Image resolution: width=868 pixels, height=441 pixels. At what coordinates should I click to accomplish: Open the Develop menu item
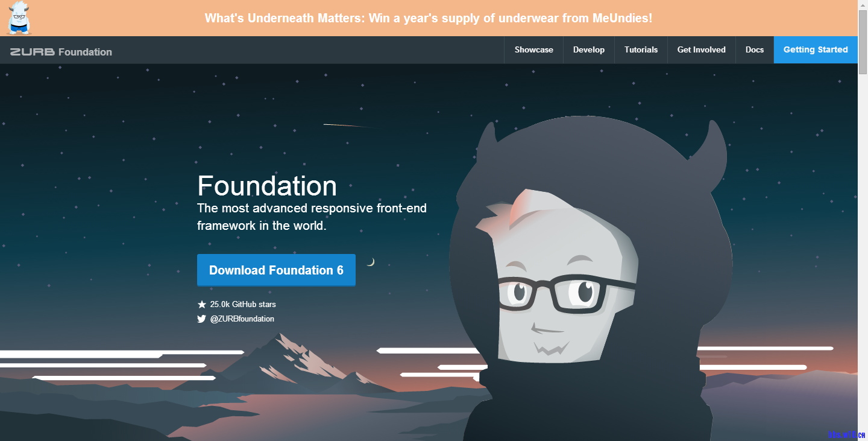[x=589, y=50]
